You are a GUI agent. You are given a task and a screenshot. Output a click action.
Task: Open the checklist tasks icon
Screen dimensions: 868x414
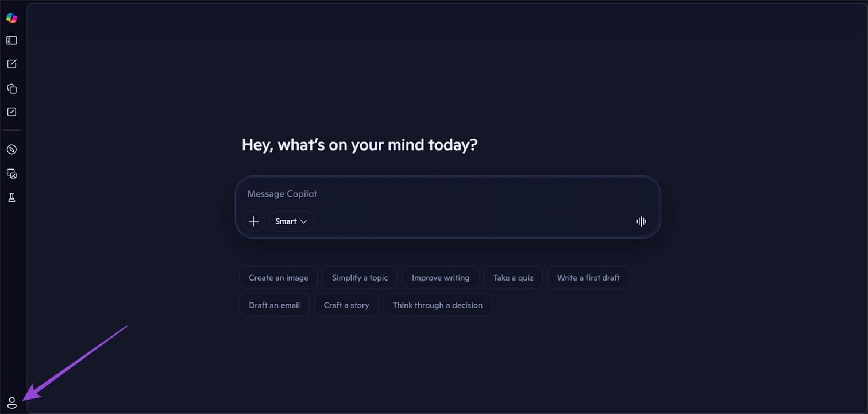pyautogui.click(x=11, y=112)
